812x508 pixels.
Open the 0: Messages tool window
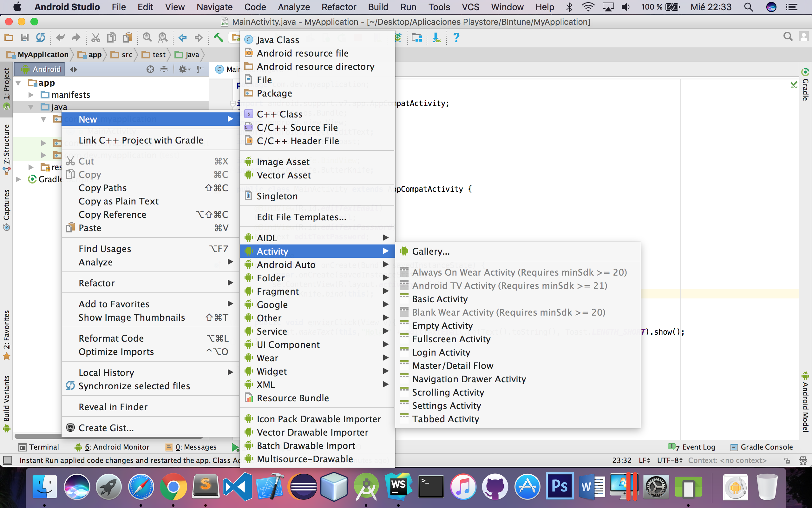pos(191,447)
